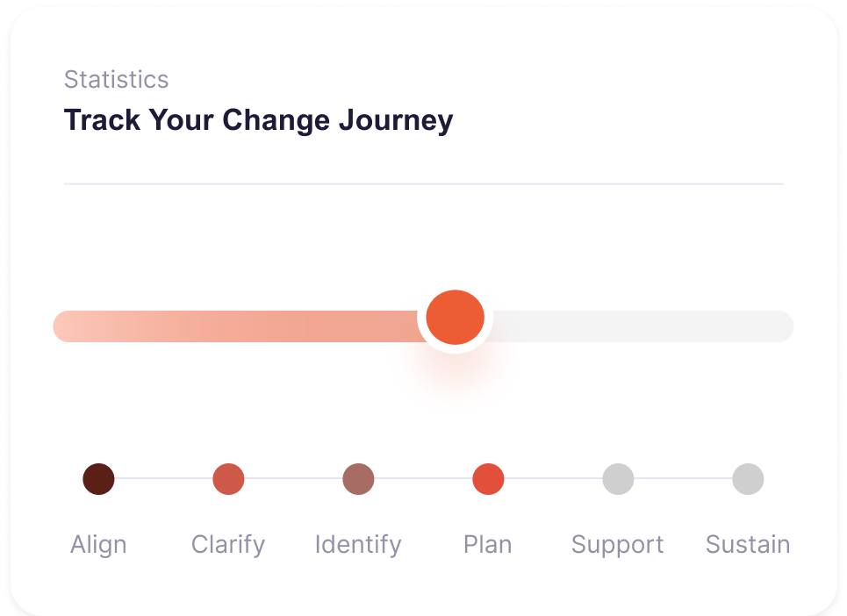Click the Sustain label
The width and height of the screenshot is (847, 616).
click(748, 545)
